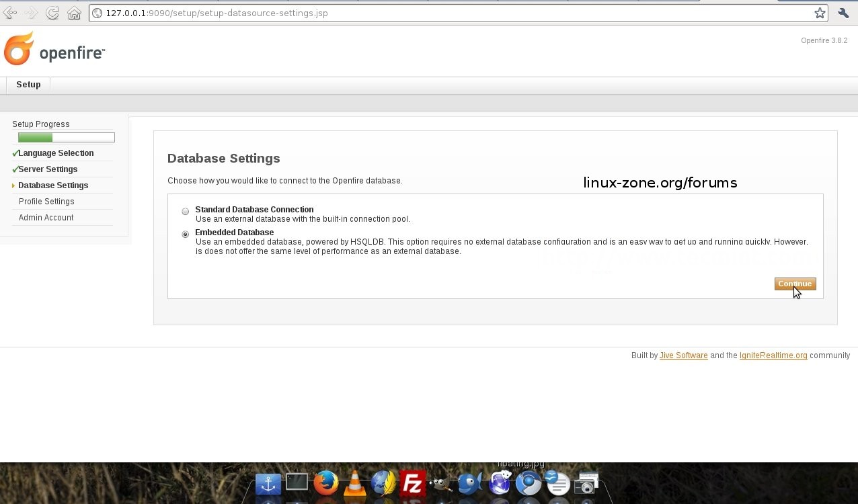Open the browser wrench settings menu
This screenshot has width=858, height=504.
843,13
